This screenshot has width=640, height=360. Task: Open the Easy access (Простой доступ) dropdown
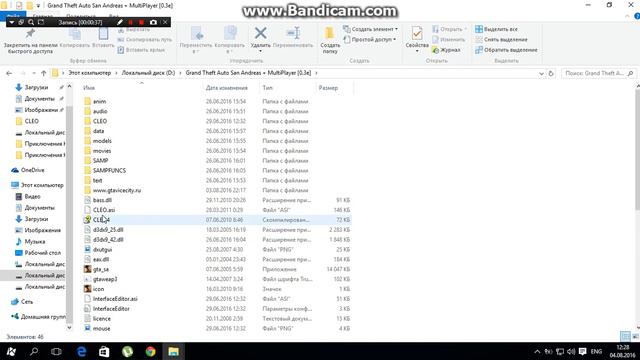tap(370, 40)
